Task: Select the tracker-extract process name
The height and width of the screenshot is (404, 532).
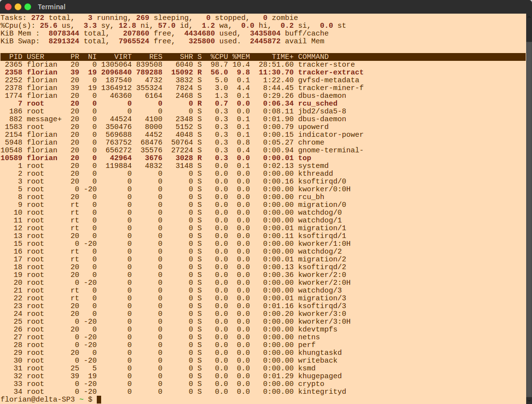Action: [331, 73]
